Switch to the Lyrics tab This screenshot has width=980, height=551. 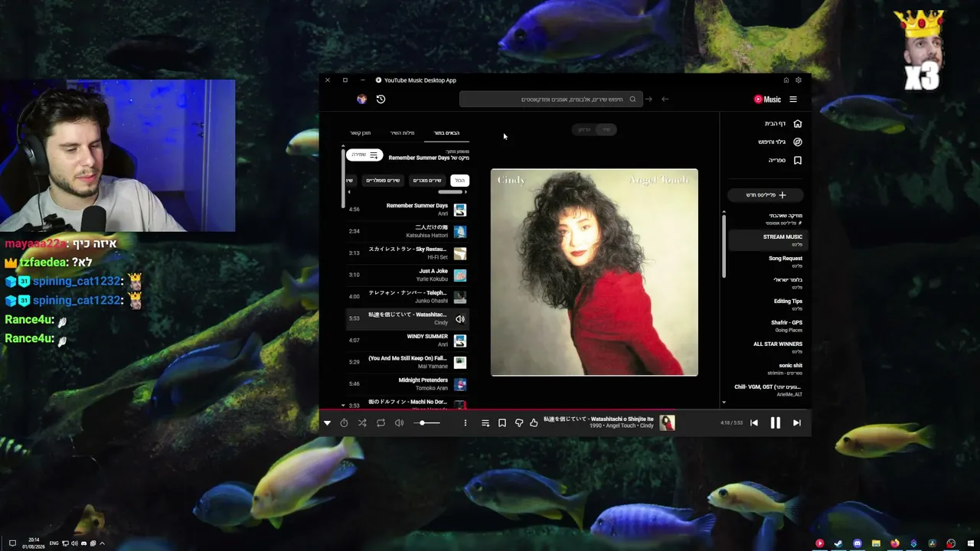402,133
